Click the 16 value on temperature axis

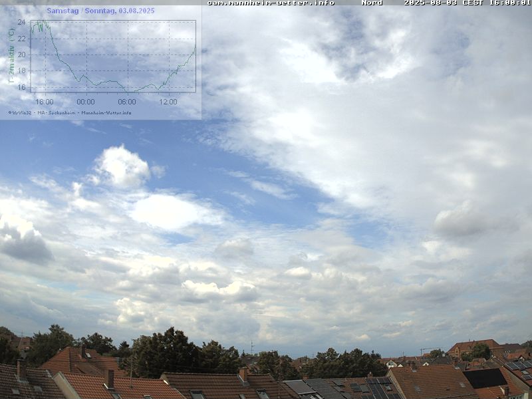click(x=21, y=87)
